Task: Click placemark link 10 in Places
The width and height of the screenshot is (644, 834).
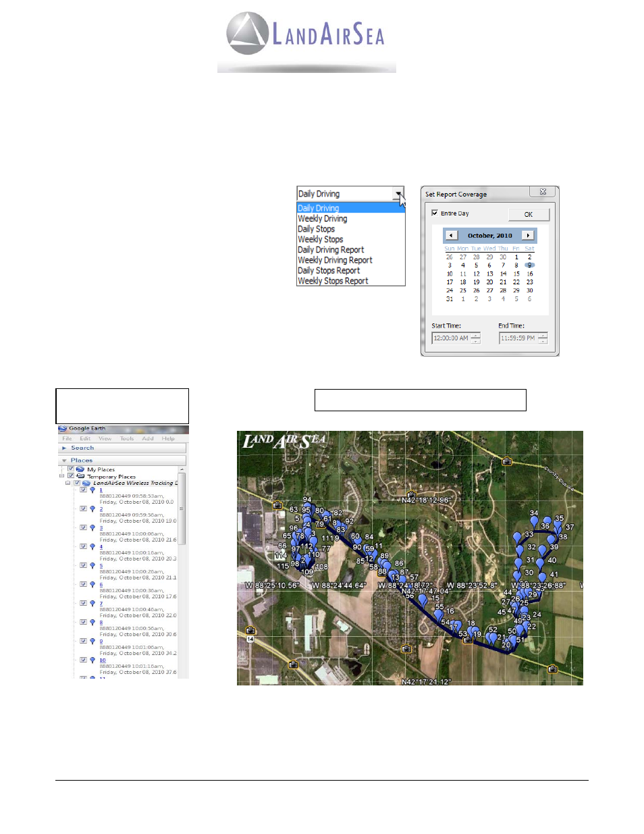Action: tap(103, 660)
